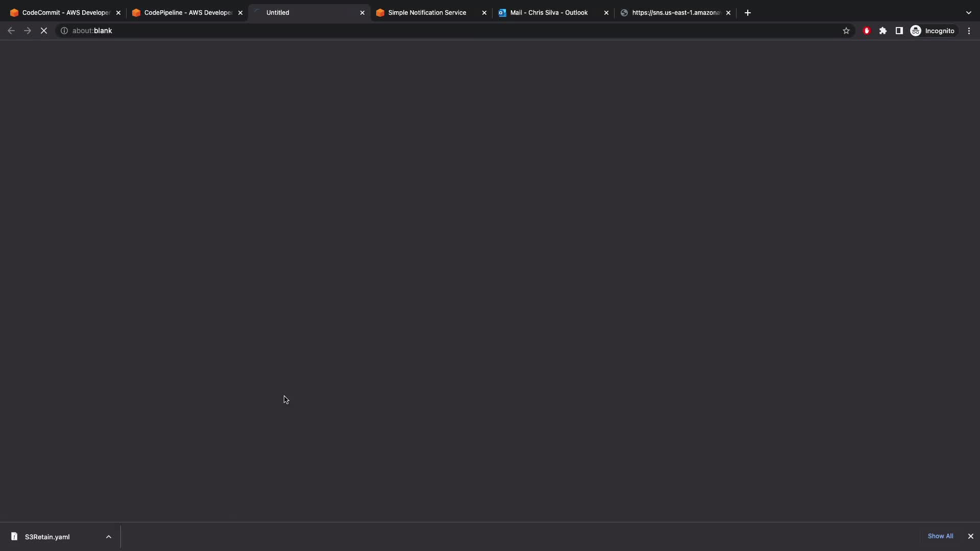Close the downloads bar
This screenshot has height=551, width=980.
[971, 536]
